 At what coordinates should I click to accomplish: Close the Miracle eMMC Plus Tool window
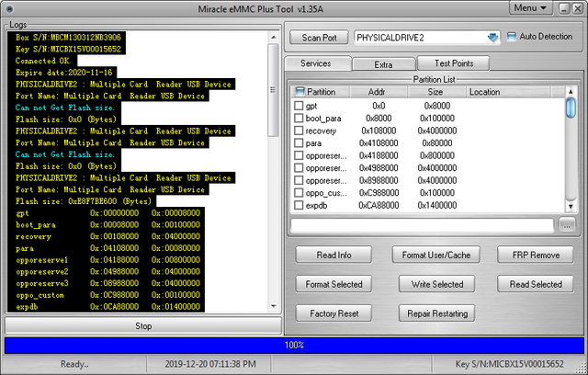[577, 8]
